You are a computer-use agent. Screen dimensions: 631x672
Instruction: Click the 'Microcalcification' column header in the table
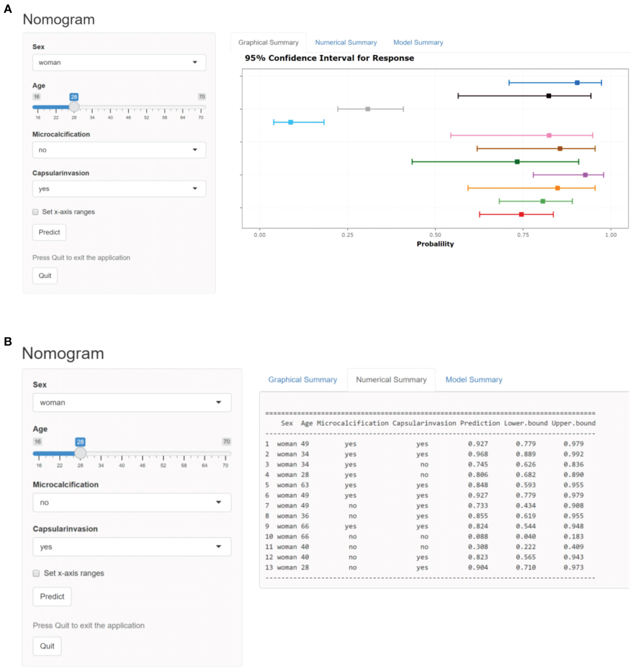click(353, 423)
